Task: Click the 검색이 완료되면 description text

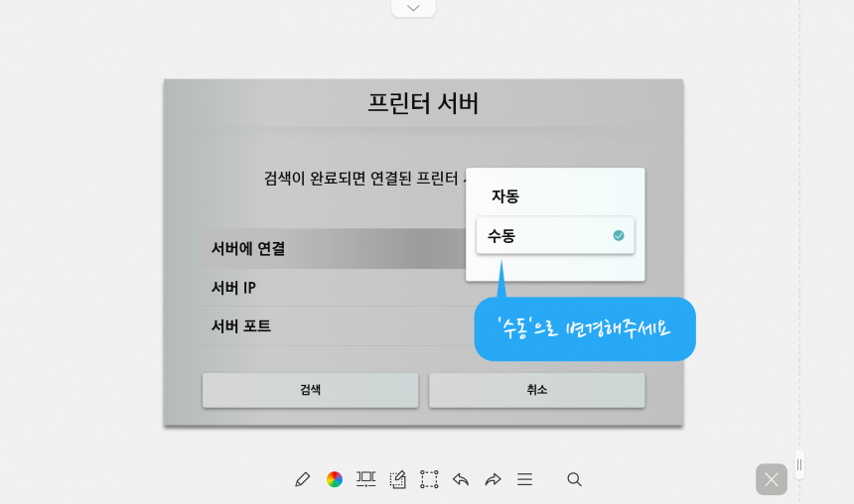Action: 363,179
